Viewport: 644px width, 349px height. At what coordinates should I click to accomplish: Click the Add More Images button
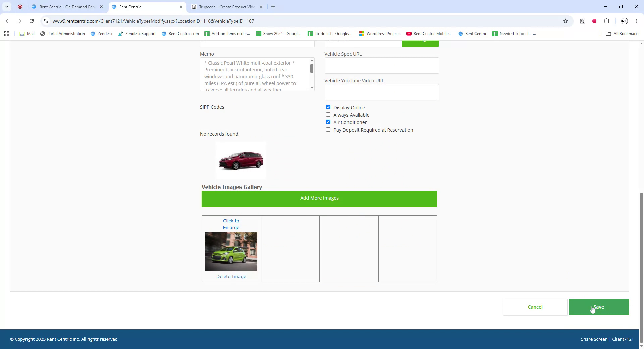point(319,199)
